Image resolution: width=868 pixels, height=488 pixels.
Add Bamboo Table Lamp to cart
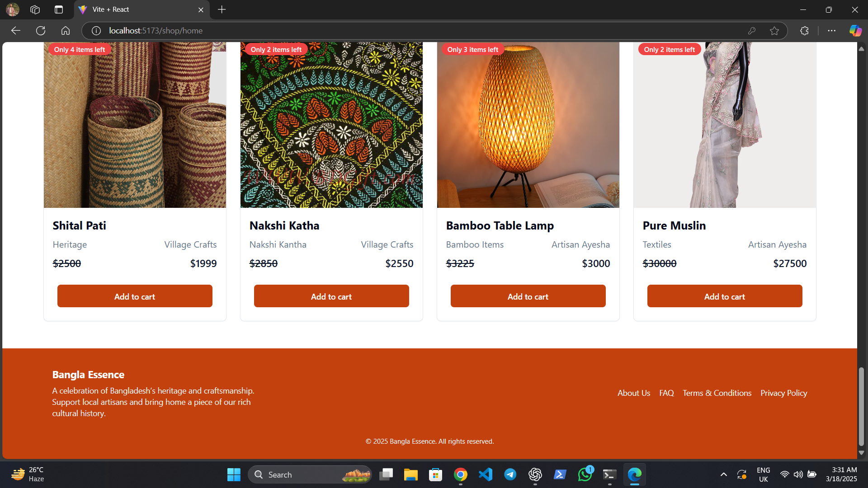point(528,296)
